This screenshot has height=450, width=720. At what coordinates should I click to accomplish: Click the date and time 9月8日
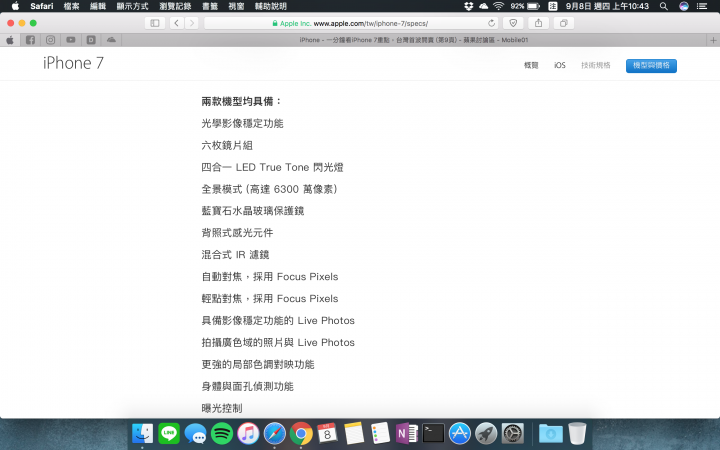click(x=607, y=6)
